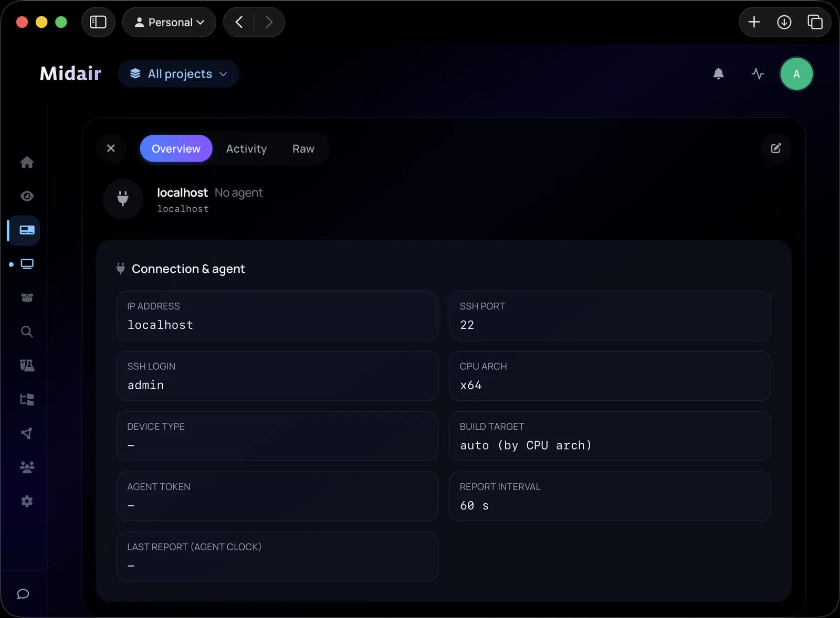This screenshot has width=840, height=618.
Task: Click the plug icon beside Connection & agent
Action: pyautogui.click(x=121, y=268)
